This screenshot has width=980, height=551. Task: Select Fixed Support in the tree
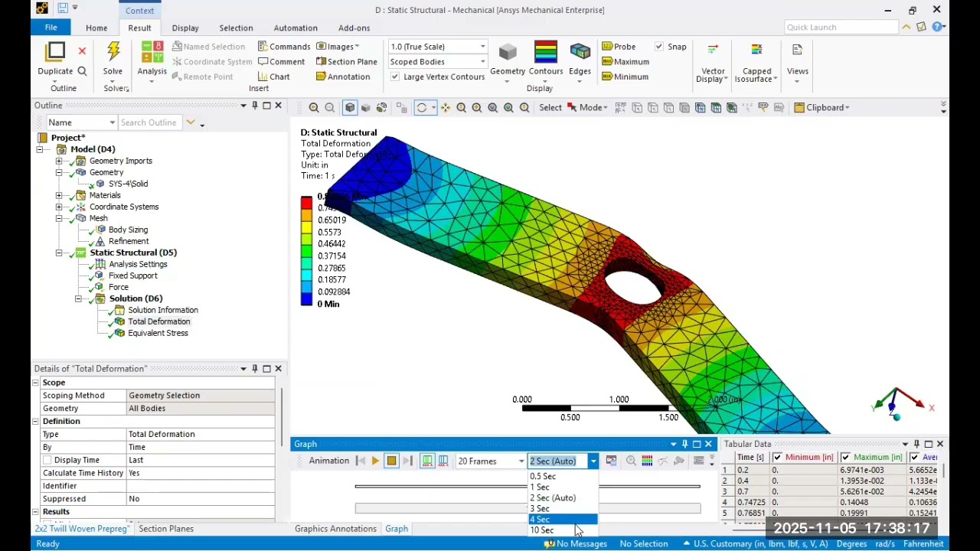[x=132, y=275]
